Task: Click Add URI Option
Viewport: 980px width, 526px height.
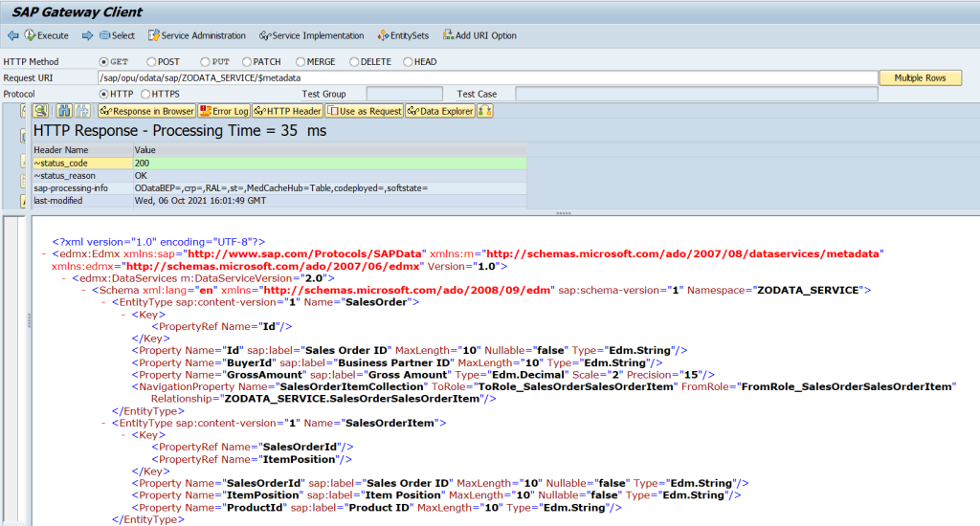Action: point(480,35)
